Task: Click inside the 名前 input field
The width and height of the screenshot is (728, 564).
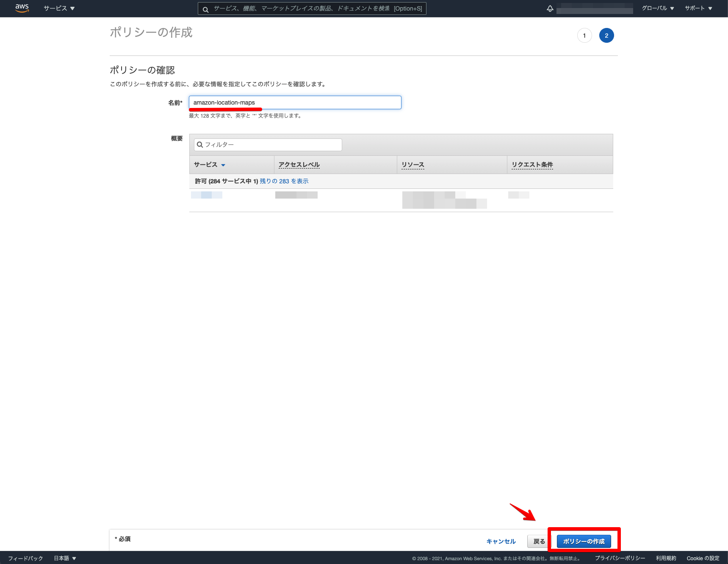Action: [295, 102]
